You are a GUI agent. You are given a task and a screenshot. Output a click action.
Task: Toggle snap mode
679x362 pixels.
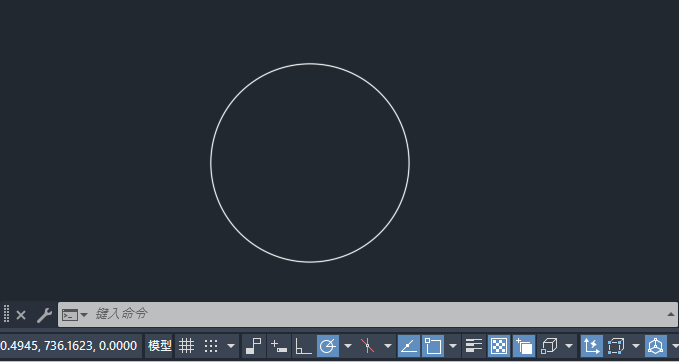[x=211, y=346]
